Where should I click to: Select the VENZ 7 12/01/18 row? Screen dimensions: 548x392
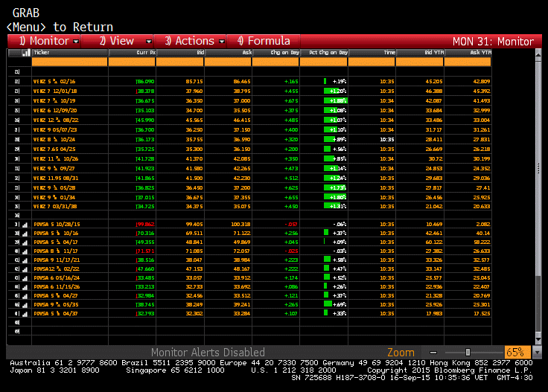point(249,91)
